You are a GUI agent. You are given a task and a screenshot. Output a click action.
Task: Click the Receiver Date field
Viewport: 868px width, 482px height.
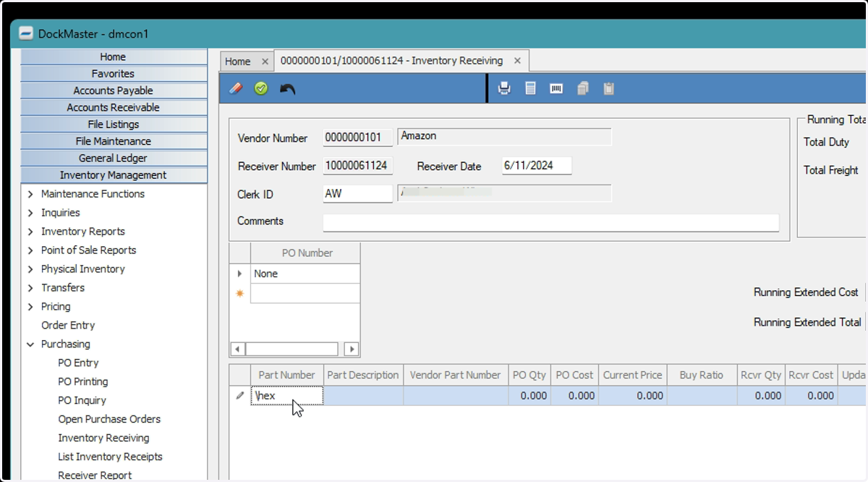[x=537, y=166]
